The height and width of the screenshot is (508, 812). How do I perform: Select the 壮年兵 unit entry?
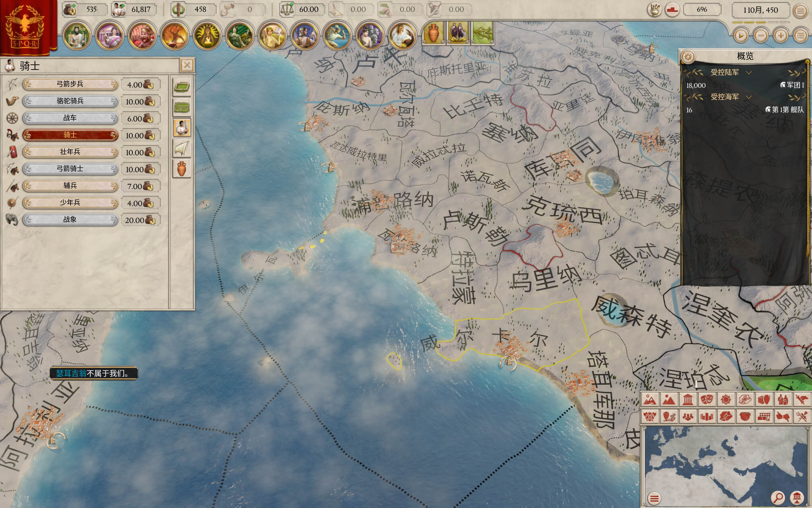click(70, 152)
